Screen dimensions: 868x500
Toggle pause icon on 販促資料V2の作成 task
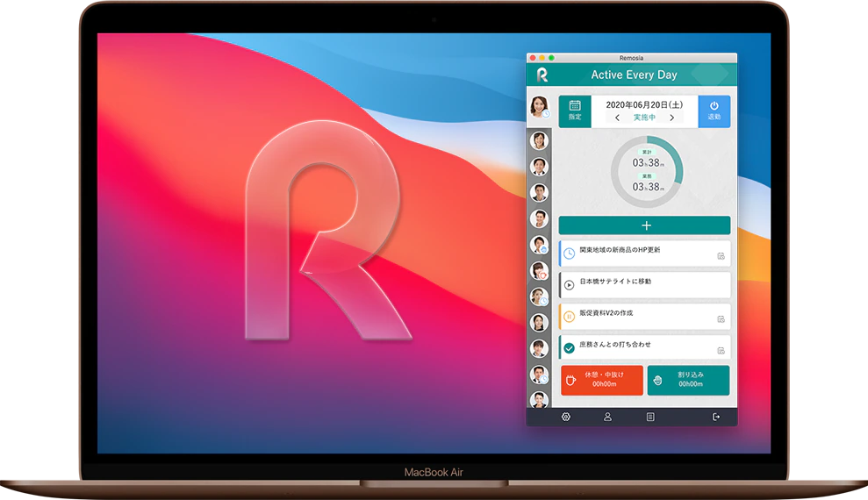(569, 317)
